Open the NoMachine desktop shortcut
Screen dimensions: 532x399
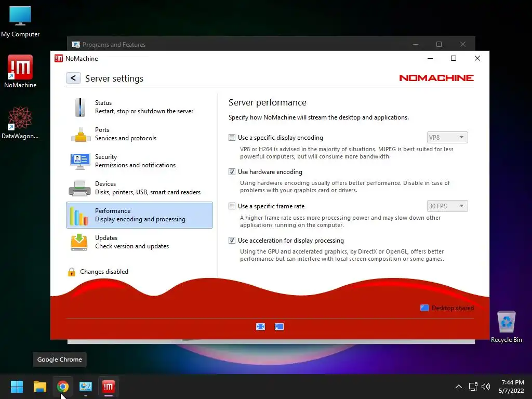click(20, 72)
